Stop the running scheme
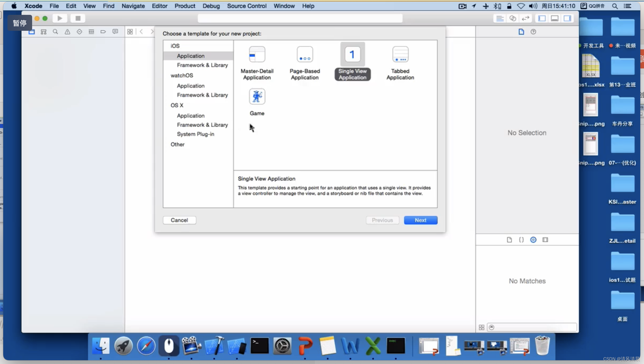The width and height of the screenshot is (644, 364). (78, 18)
